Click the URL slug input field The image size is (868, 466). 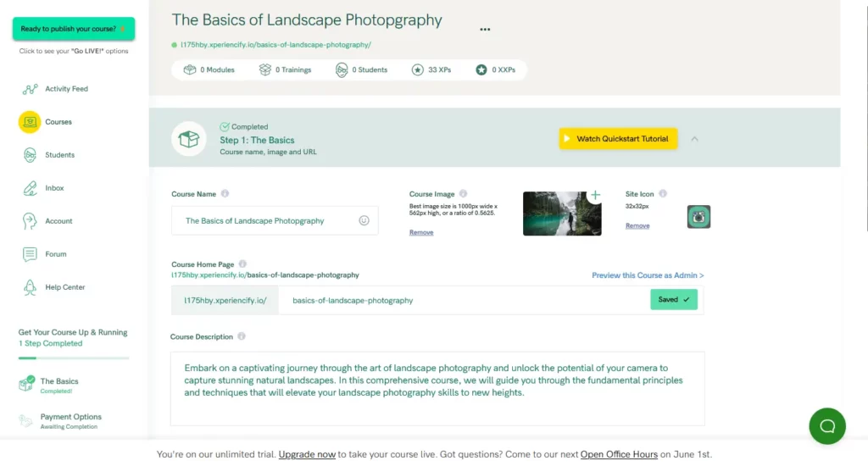point(464,301)
